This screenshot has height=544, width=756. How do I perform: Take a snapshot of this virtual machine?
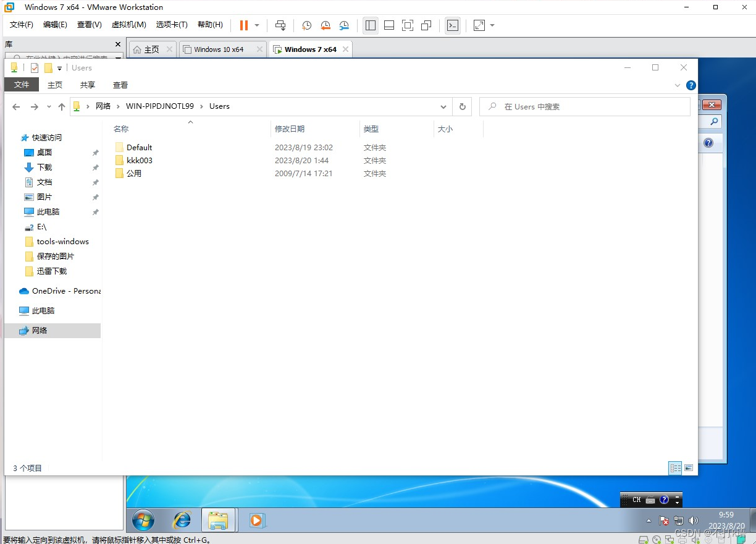click(x=306, y=25)
